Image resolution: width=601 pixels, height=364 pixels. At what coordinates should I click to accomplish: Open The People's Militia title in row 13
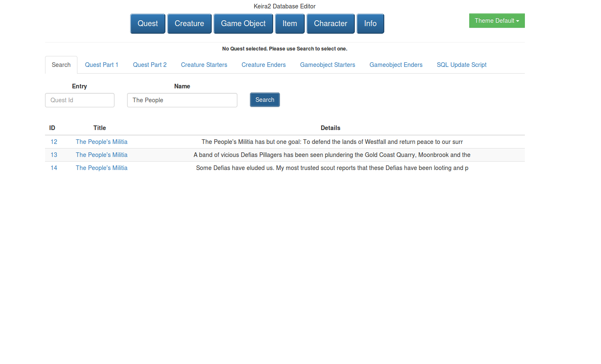tap(101, 155)
